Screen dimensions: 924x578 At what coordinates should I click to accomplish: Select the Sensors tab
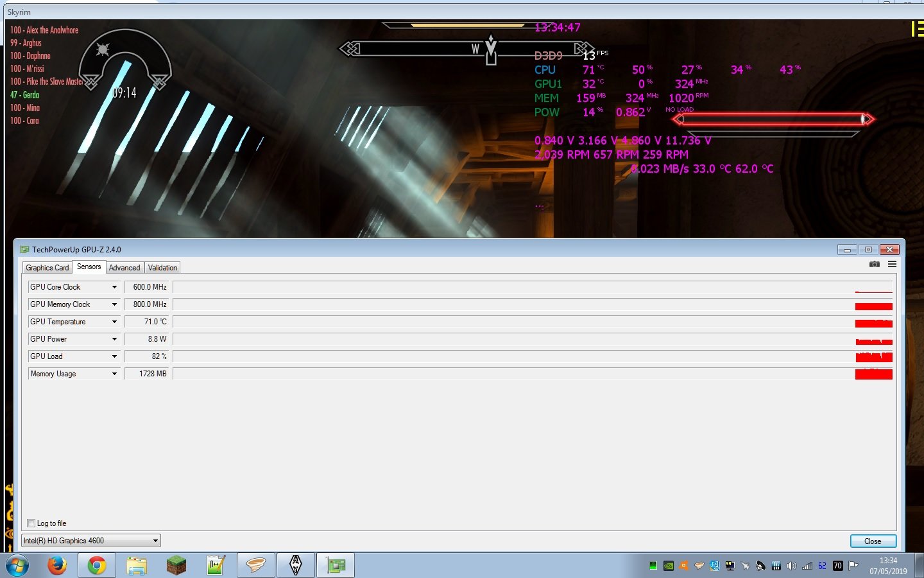[89, 267]
